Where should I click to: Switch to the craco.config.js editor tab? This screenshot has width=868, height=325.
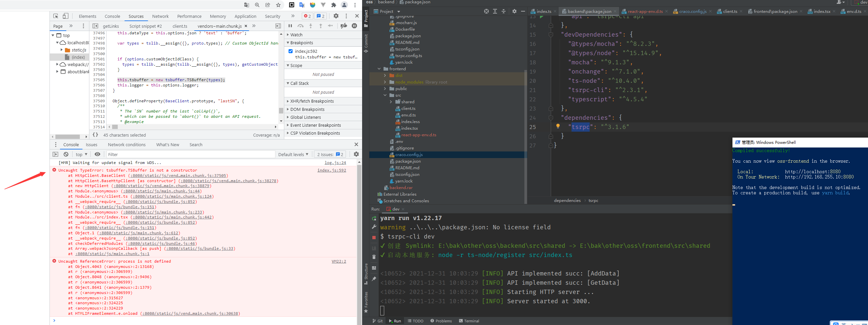pos(693,11)
